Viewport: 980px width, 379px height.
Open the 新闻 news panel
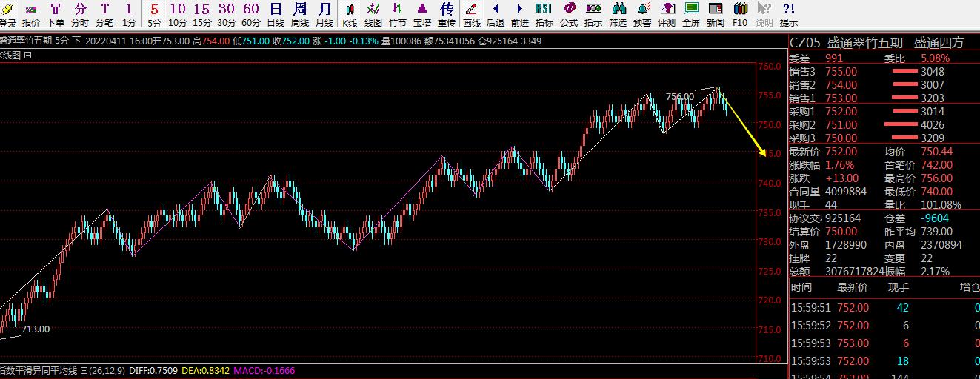pos(716,13)
